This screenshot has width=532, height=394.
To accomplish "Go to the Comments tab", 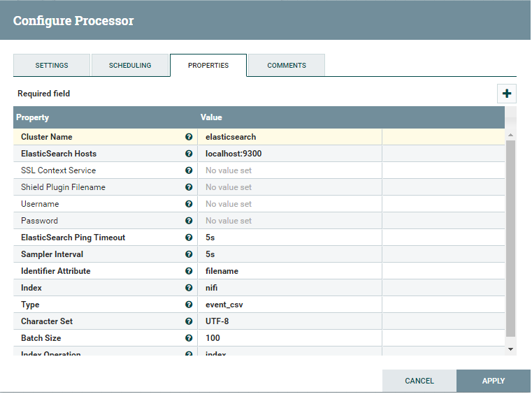I will [x=287, y=66].
